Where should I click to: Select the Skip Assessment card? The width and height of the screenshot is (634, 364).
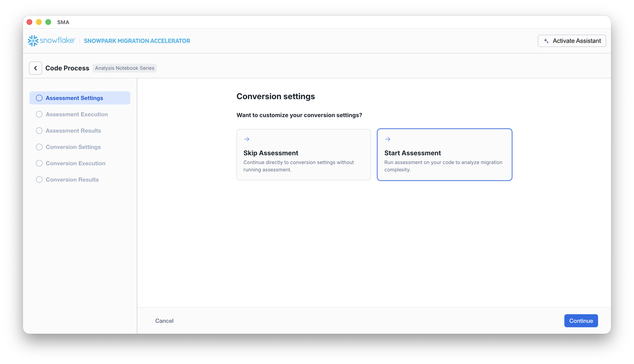pyautogui.click(x=304, y=154)
